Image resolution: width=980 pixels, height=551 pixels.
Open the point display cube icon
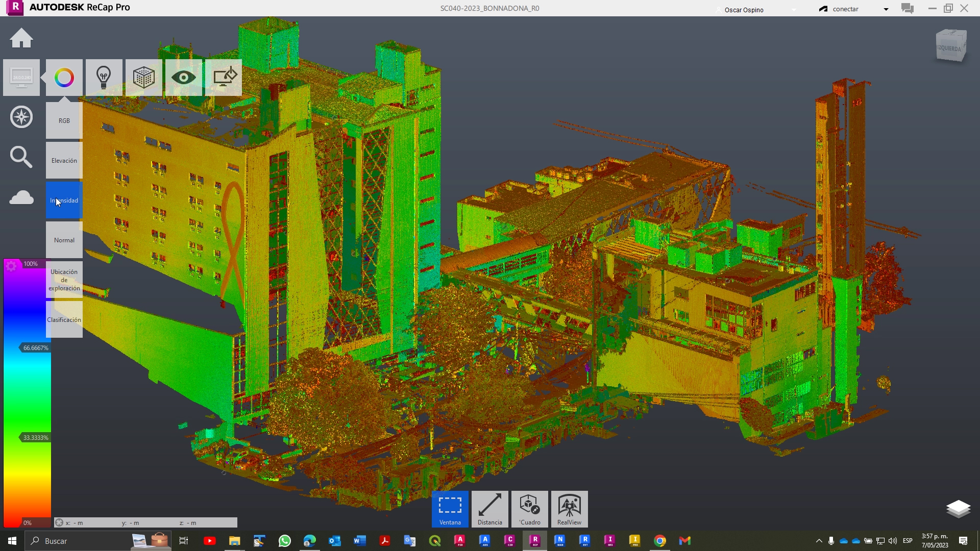tap(144, 78)
